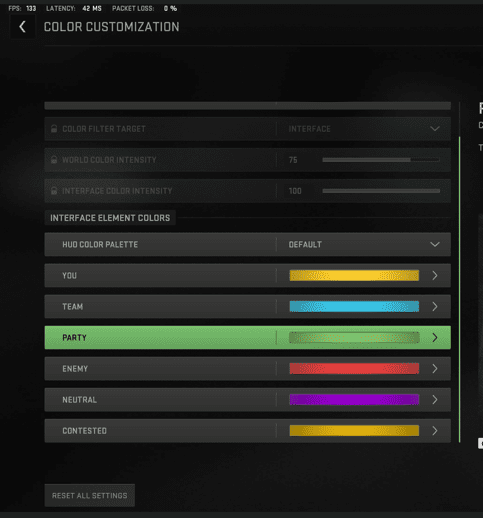Click the Team row label

[x=73, y=307]
